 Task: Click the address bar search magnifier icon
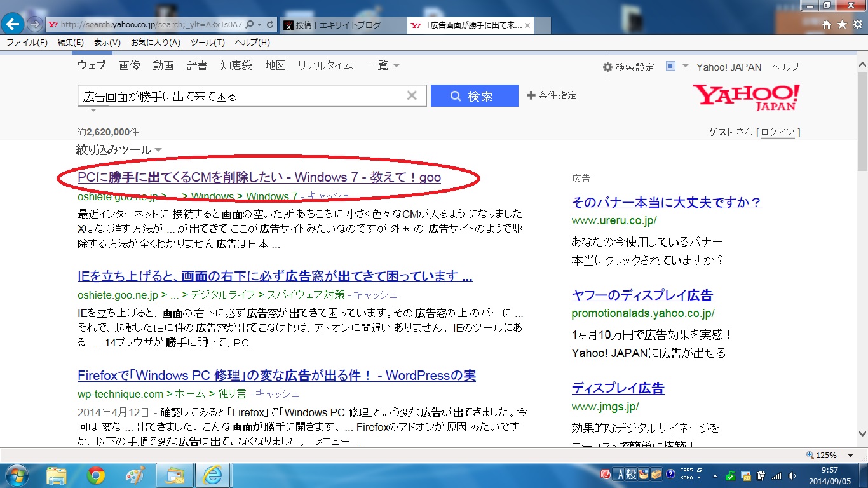pyautogui.click(x=250, y=25)
